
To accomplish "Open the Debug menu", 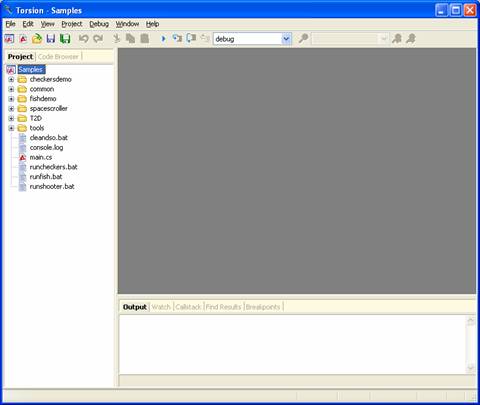I will click(x=99, y=24).
